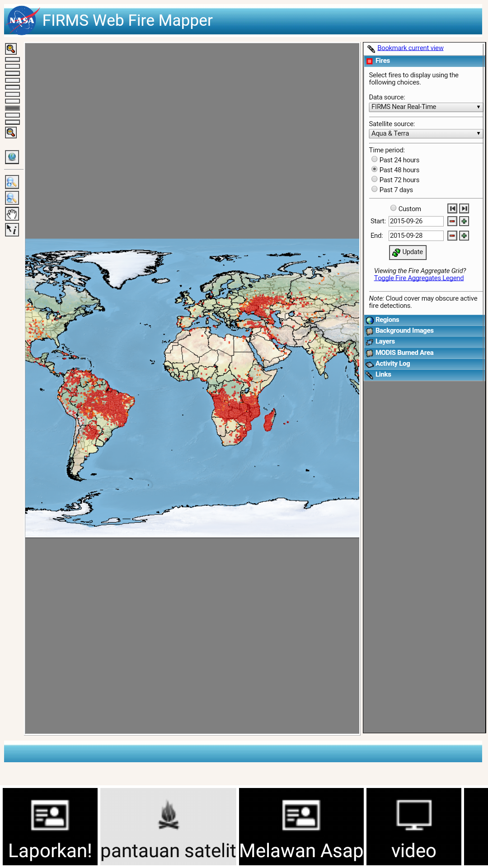This screenshot has height=868, width=488.
Task: Collapse the Fires panel header
Action: tap(424, 61)
